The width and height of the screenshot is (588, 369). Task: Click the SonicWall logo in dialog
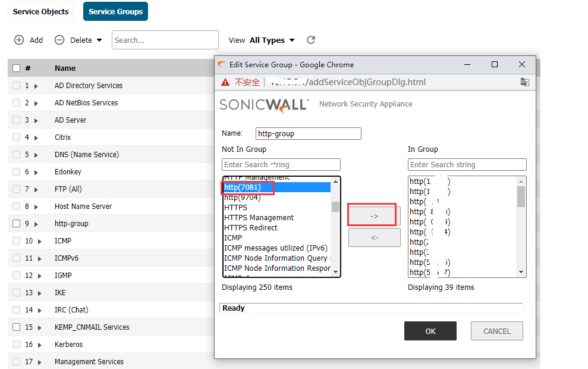pos(264,105)
